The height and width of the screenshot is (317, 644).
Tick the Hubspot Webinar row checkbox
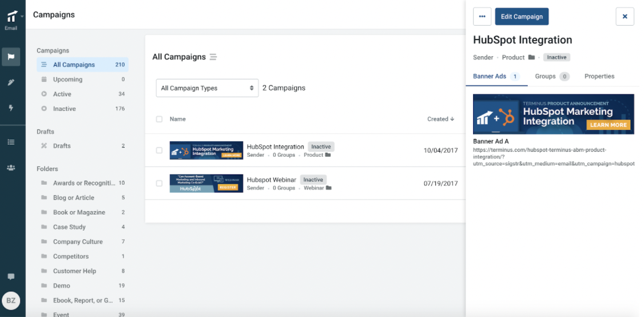[159, 183]
